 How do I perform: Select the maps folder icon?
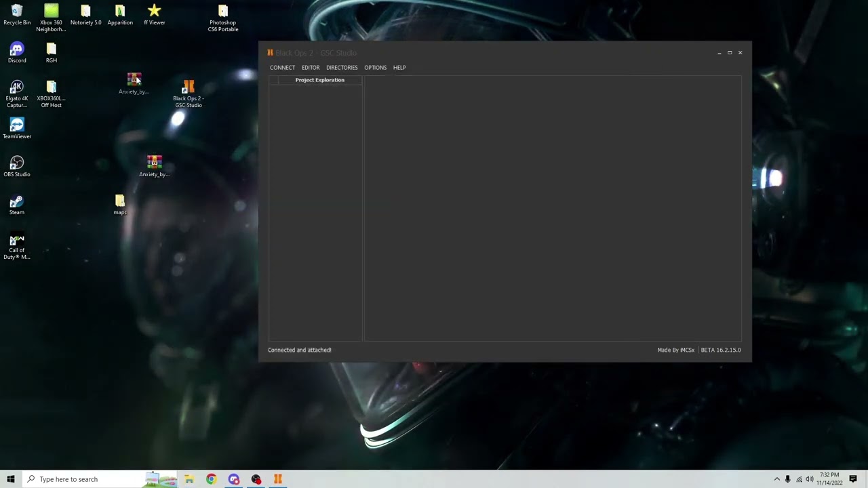click(120, 205)
